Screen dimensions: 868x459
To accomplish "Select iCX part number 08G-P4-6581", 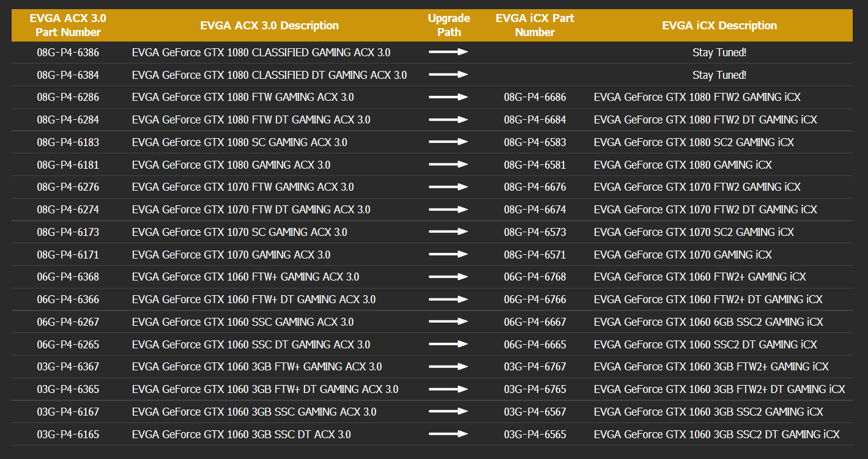I will [x=535, y=165].
